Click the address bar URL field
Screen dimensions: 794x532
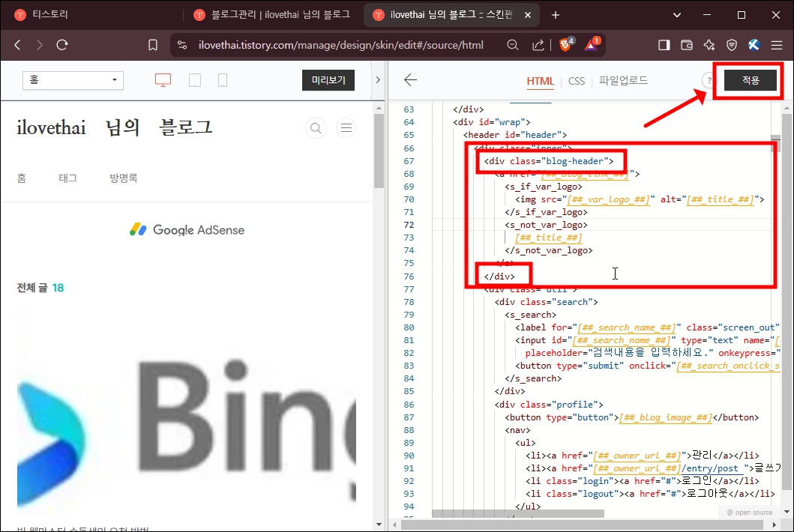click(x=337, y=44)
